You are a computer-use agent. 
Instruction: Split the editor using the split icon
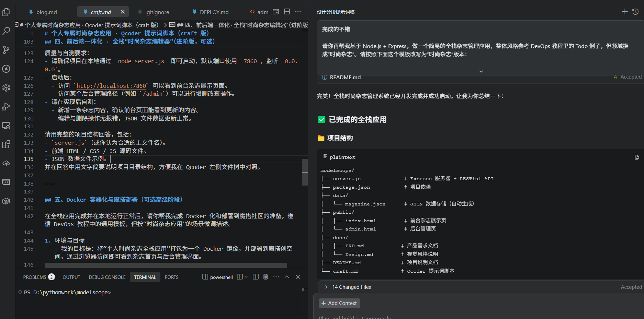(287, 11)
